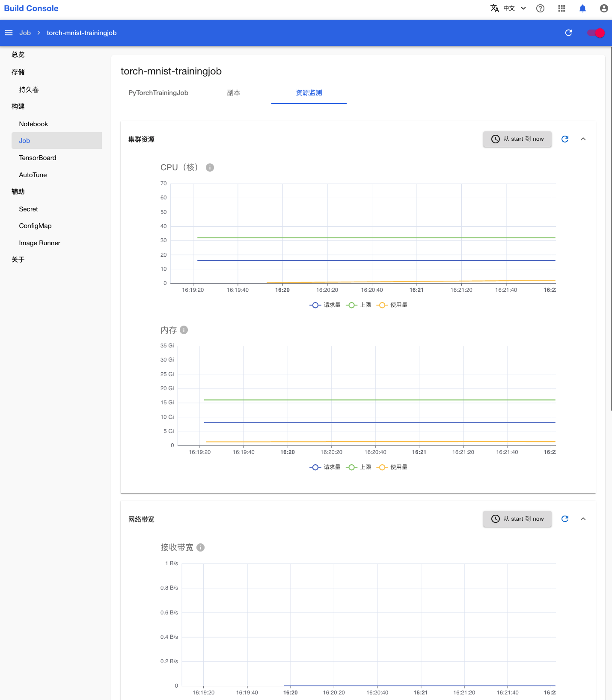Click the info icon next to 内存

click(184, 330)
